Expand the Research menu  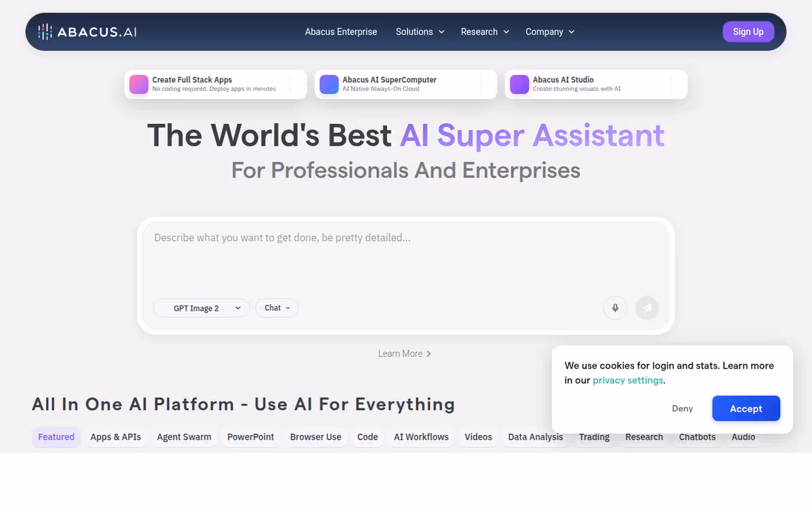[485, 32]
